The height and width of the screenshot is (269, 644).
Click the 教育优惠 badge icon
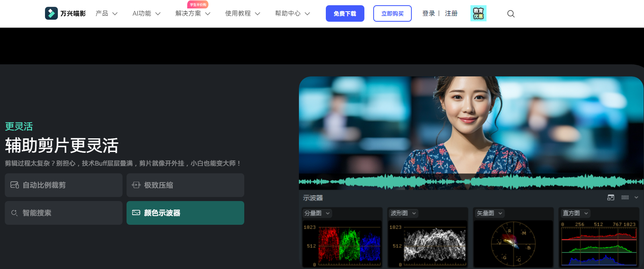pos(478,13)
